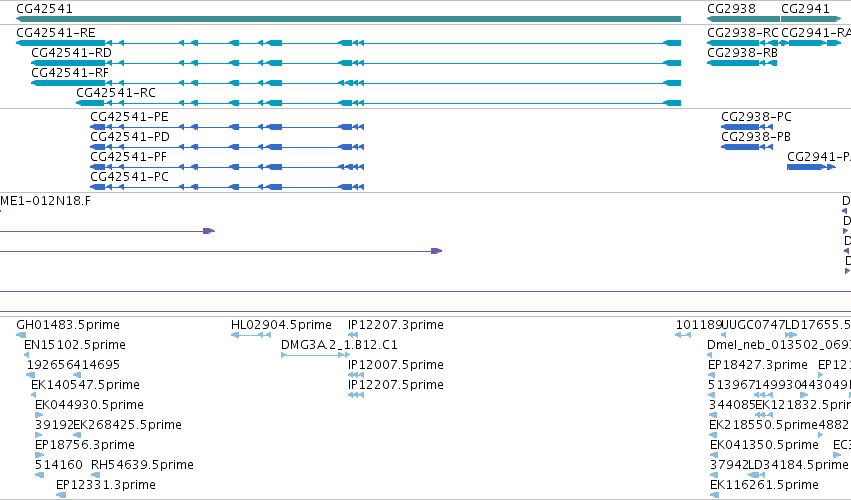
Task: Select EST IP12207.3prime
Action: 396,325
